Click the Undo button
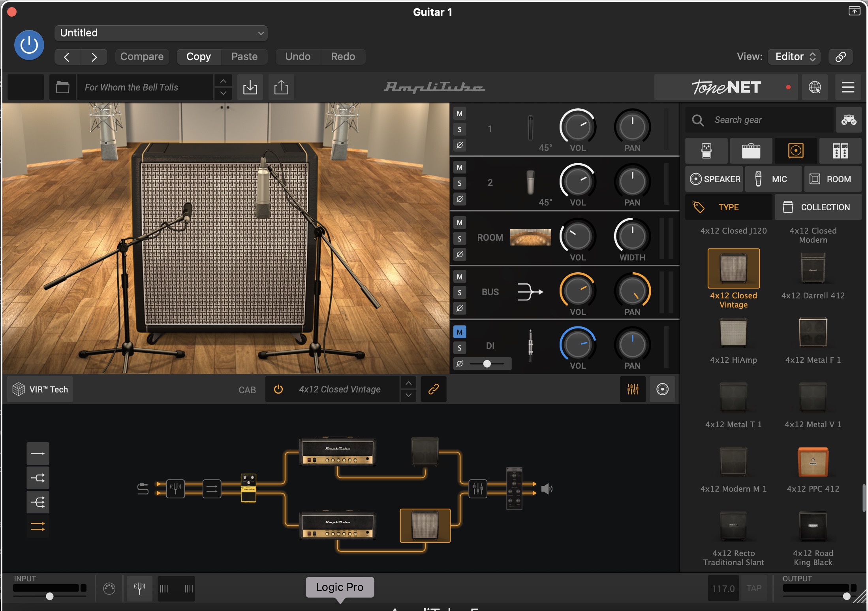Screen dimensions: 868x611 tap(298, 57)
